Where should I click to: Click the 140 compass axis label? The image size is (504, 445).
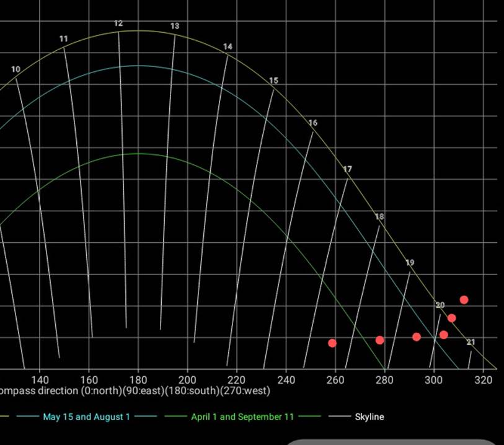pos(40,379)
